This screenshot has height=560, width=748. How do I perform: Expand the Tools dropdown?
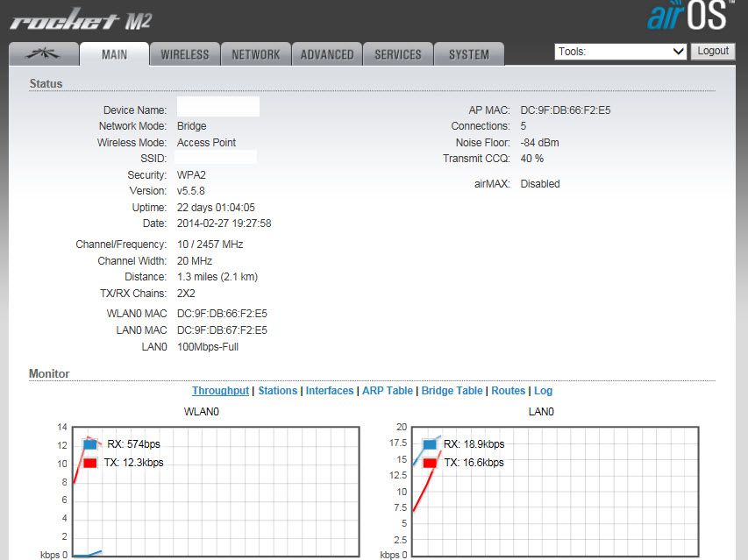coord(621,52)
